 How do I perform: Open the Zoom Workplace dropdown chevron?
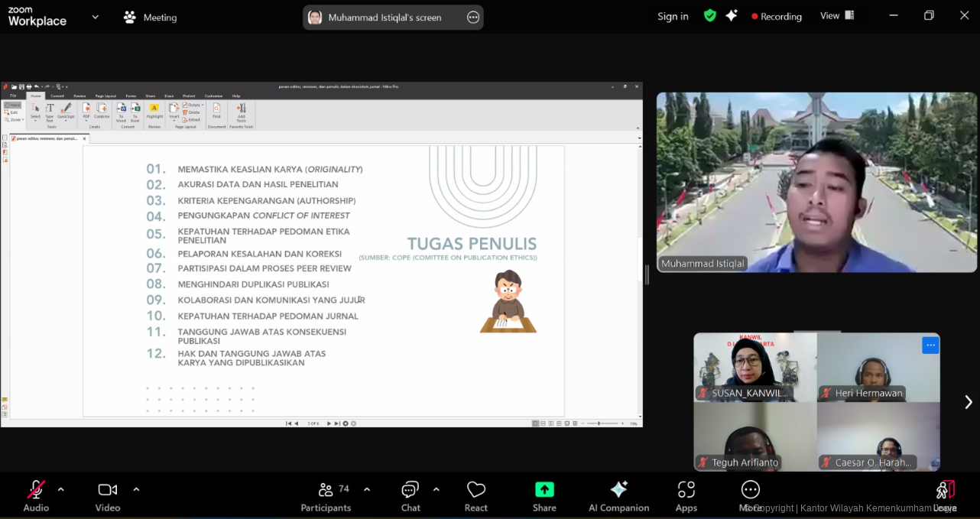point(95,17)
